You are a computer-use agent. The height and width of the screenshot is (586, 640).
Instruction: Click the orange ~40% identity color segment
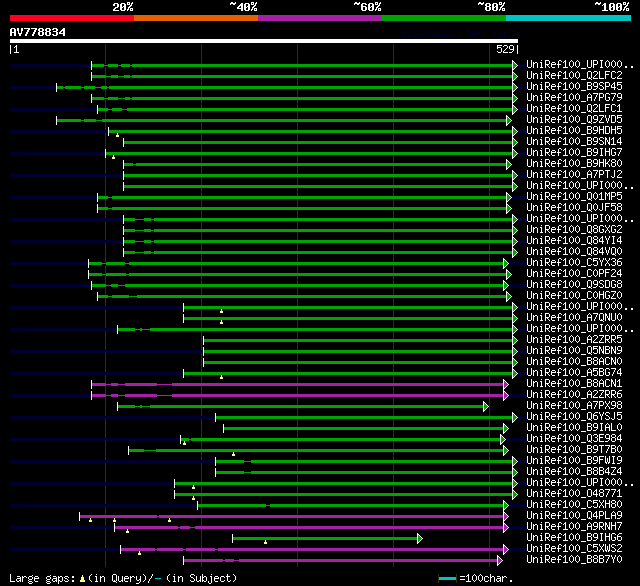coord(196,18)
